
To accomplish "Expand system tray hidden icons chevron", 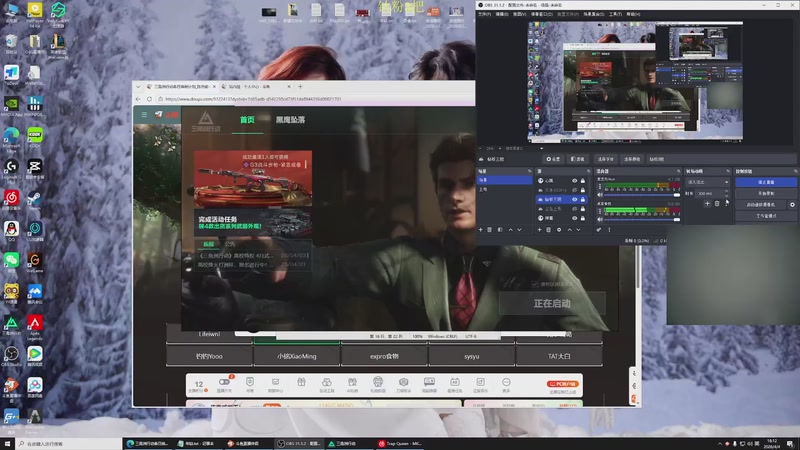I will coord(720,444).
